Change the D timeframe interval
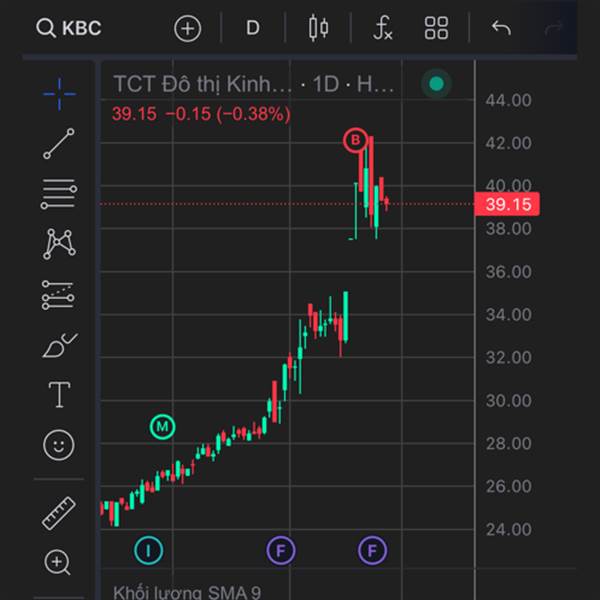The width and height of the screenshot is (600, 600). [x=253, y=28]
